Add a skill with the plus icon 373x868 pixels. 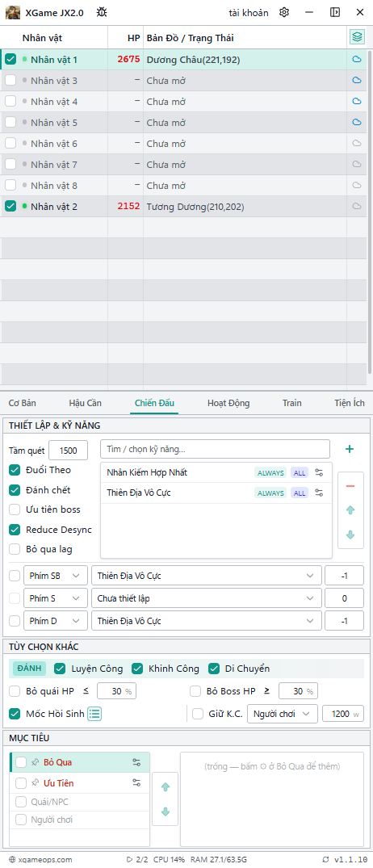pyautogui.click(x=350, y=449)
